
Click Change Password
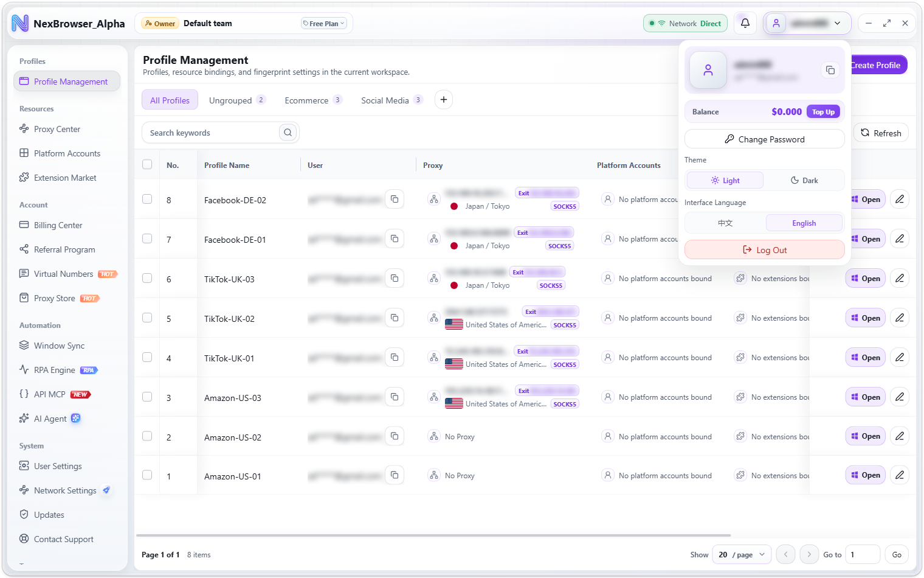765,139
